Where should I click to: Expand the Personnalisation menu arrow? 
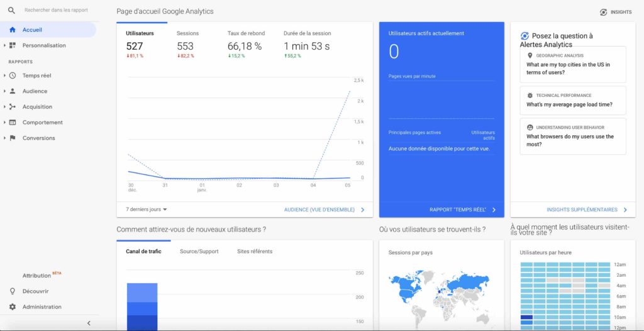4,45
